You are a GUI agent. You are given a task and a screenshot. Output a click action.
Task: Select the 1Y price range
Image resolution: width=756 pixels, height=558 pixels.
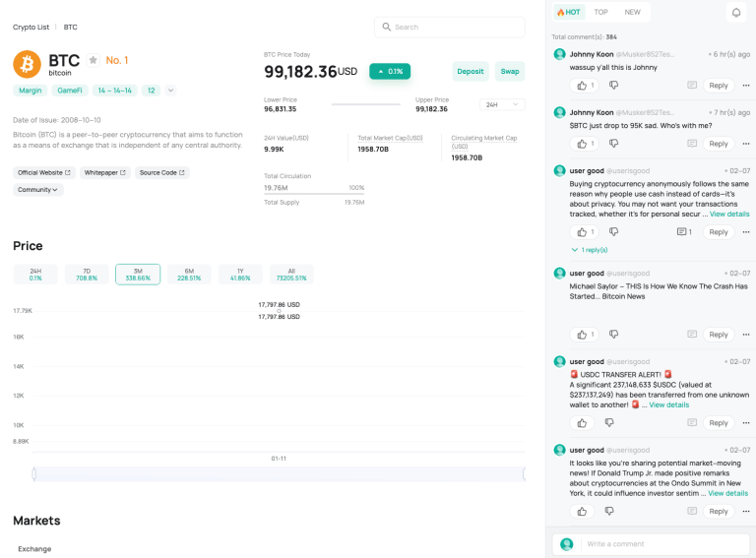(x=240, y=275)
